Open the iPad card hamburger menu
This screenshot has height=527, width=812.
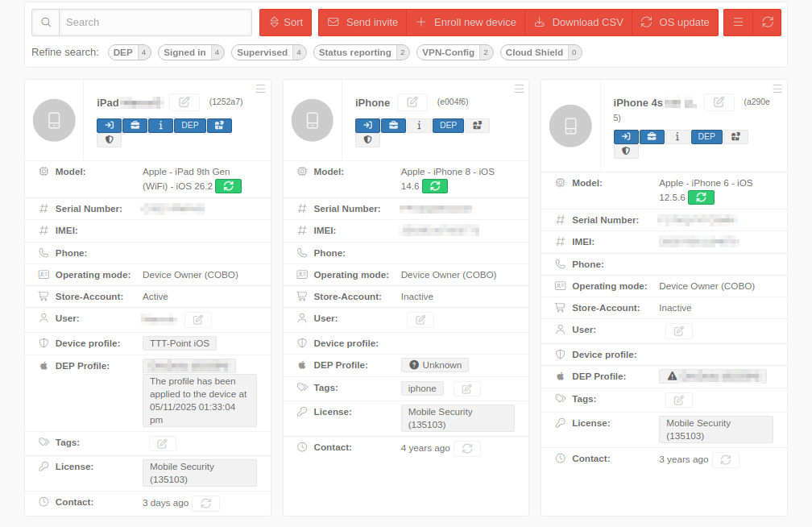(261, 89)
